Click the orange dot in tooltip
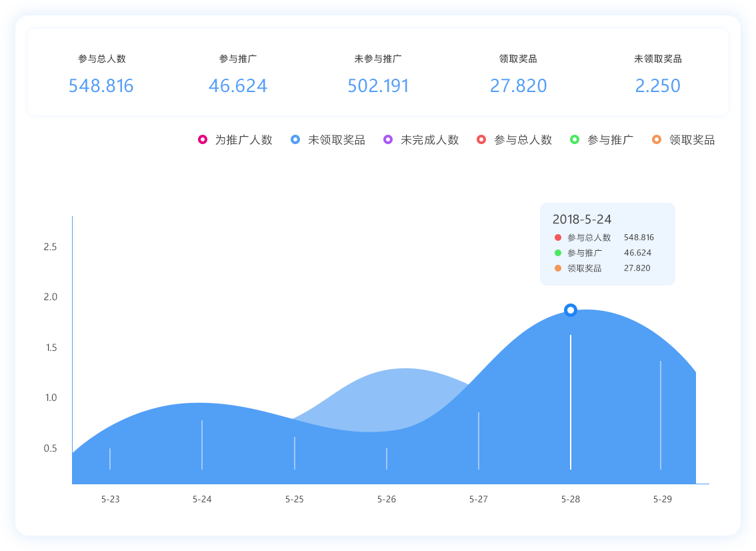The image size is (756, 551). coord(558,268)
